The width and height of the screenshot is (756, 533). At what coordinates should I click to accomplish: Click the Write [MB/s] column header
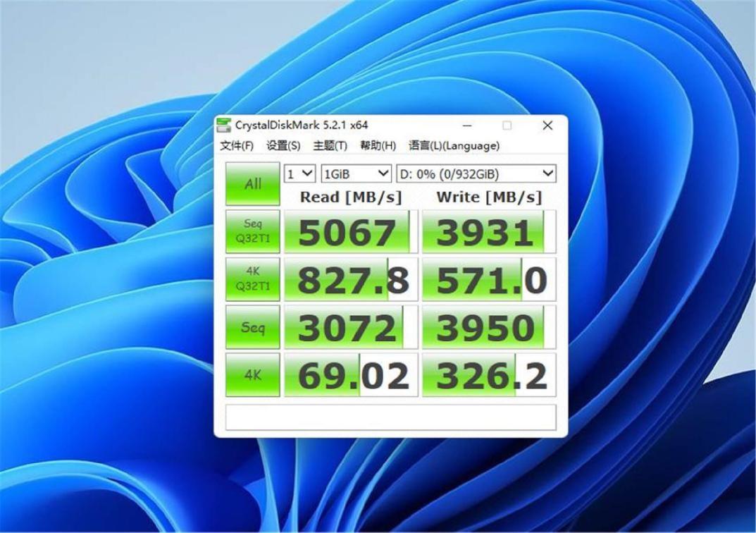(x=490, y=197)
